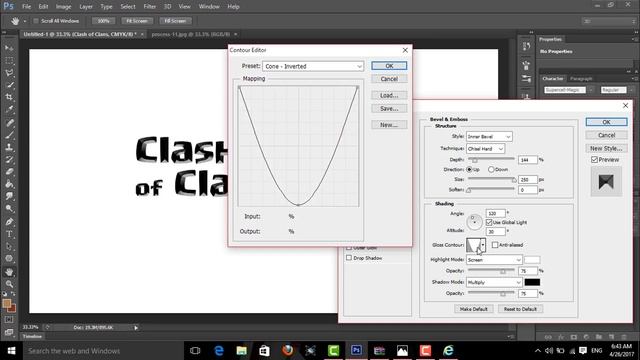The width and height of the screenshot is (640, 360).
Task: Open Firefox from the taskbar
Action: (287, 350)
